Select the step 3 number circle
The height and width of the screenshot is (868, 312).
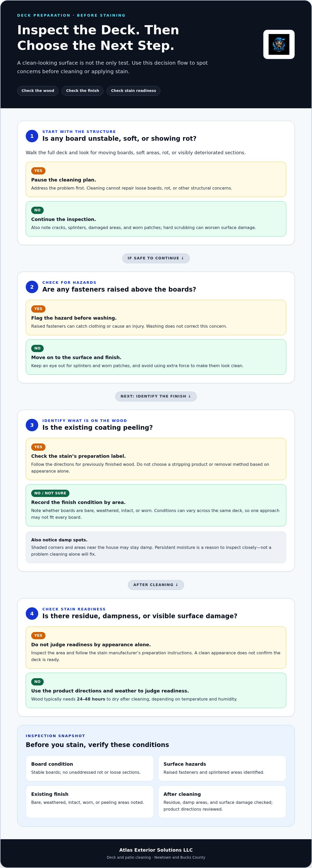[32, 425]
